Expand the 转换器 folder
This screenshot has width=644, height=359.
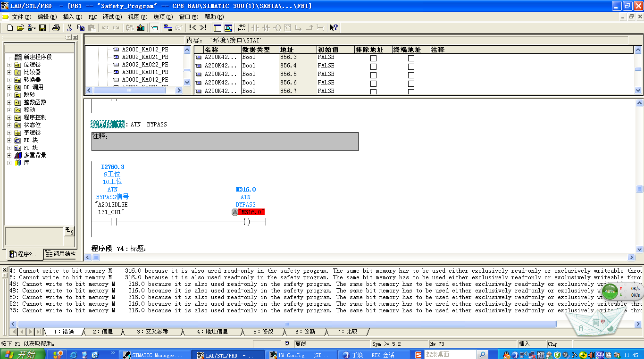click(x=9, y=80)
